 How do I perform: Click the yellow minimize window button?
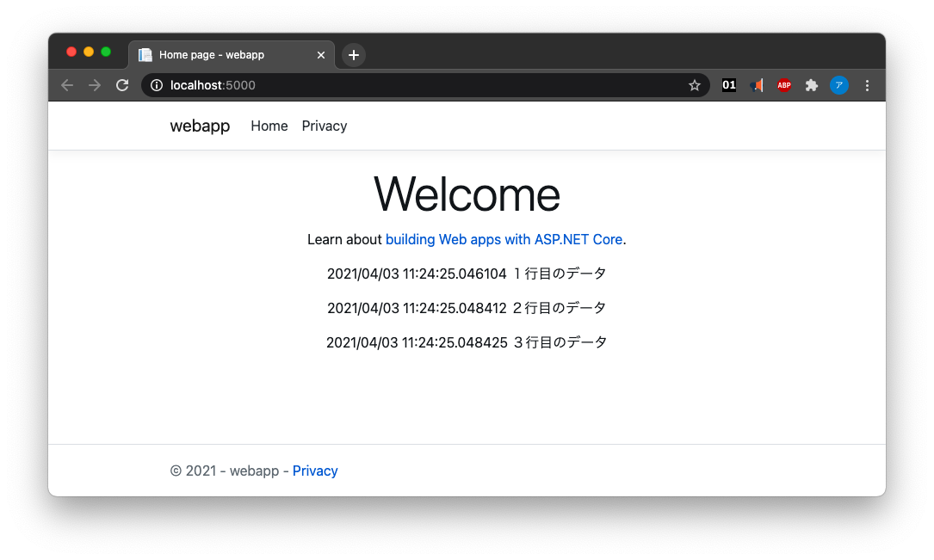[89, 52]
